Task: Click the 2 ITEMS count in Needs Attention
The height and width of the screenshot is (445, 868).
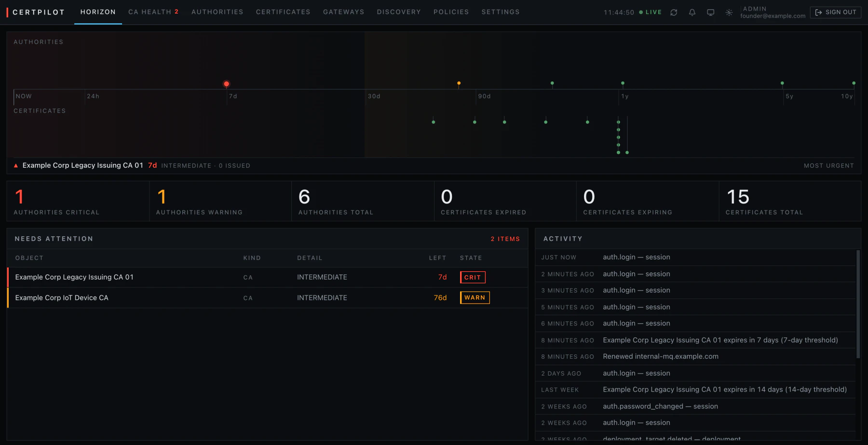Action: [x=505, y=239]
